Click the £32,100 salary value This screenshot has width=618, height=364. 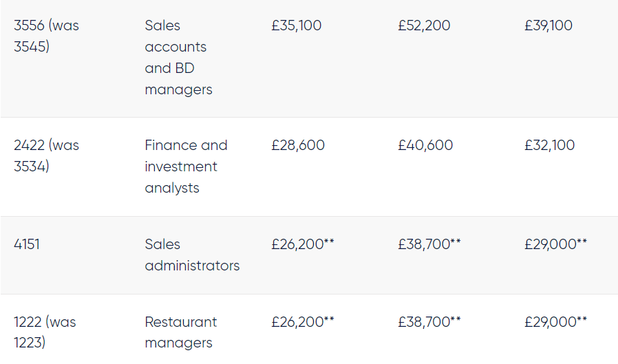click(549, 146)
